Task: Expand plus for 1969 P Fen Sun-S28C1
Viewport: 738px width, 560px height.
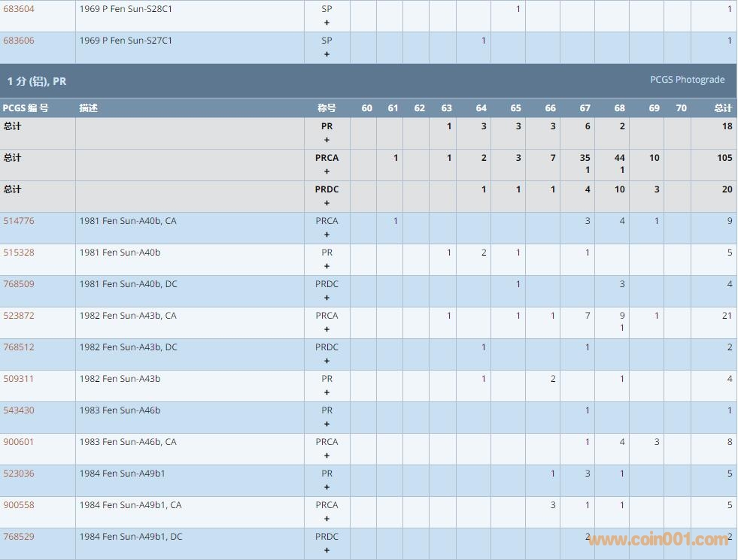Action: click(326, 23)
